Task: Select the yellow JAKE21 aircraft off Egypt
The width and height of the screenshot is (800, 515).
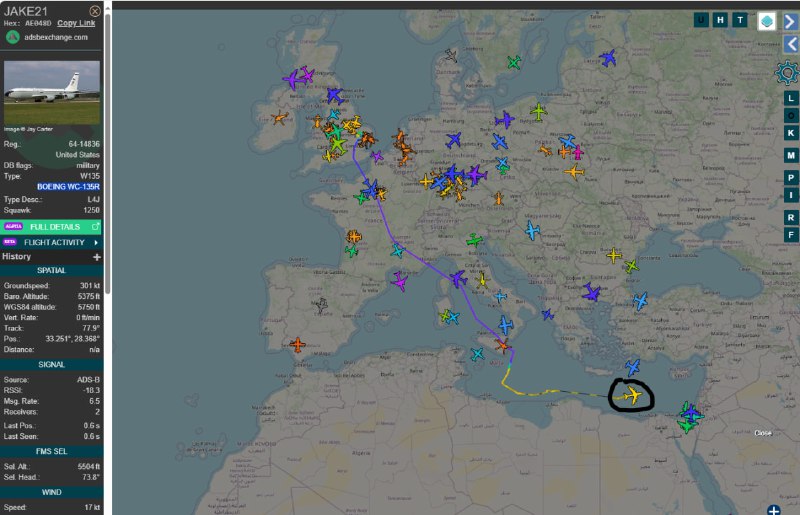Action: click(633, 395)
